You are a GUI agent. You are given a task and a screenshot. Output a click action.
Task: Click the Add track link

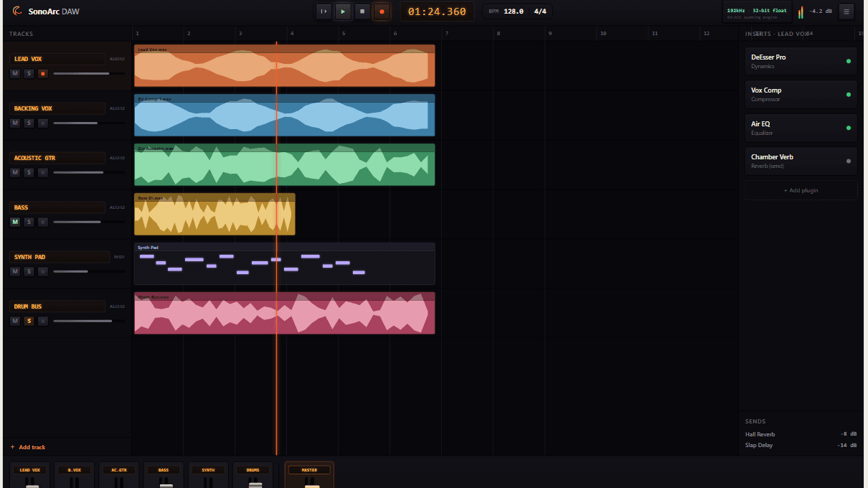(28, 447)
